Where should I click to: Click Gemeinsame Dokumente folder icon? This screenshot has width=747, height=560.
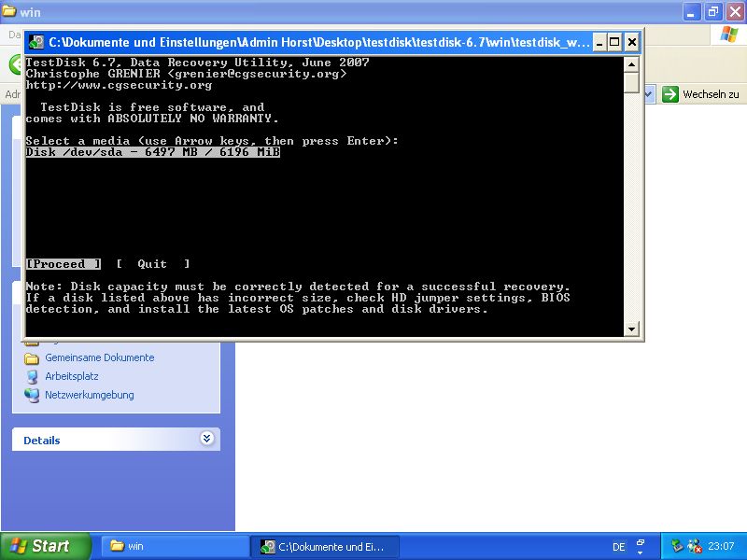32,358
